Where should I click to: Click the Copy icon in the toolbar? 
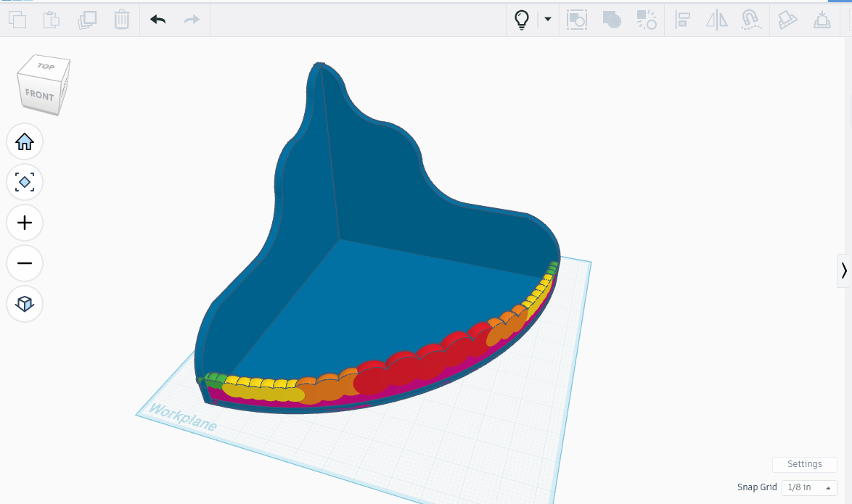pyautogui.click(x=17, y=20)
